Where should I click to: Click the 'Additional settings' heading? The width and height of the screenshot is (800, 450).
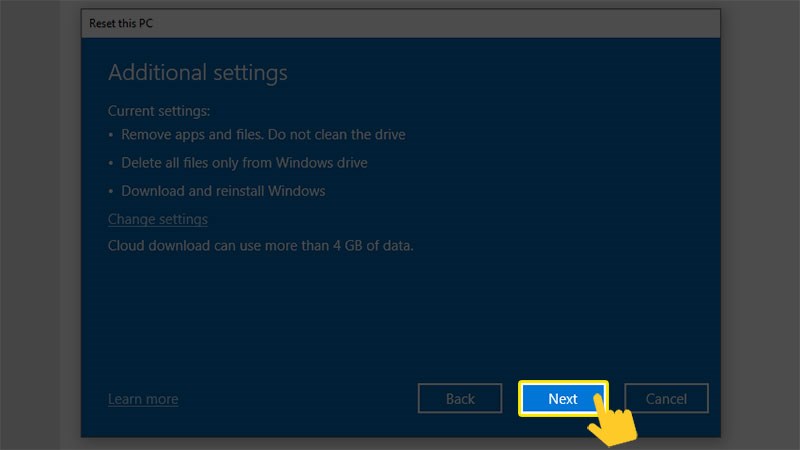(x=197, y=73)
